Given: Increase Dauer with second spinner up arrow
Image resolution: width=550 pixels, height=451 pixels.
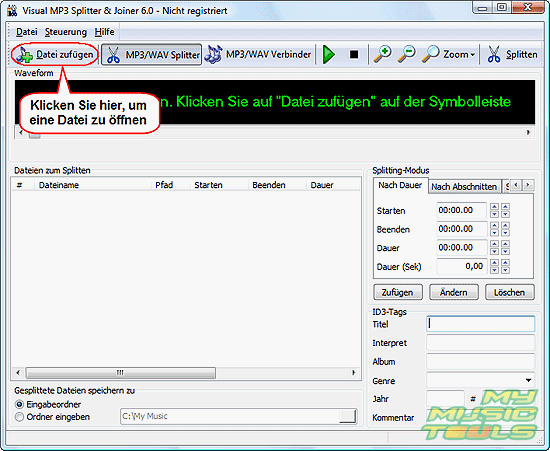Looking at the screenshot, I should pos(505,244).
